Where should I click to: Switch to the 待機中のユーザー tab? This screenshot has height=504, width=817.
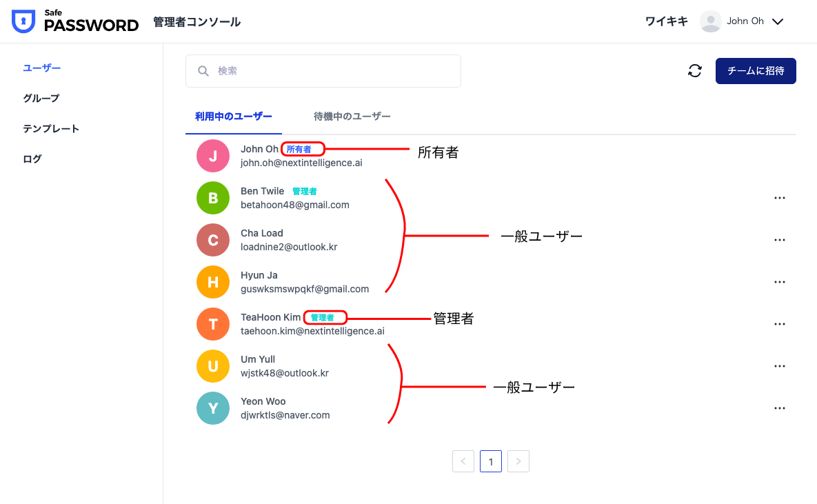[x=352, y=117]
